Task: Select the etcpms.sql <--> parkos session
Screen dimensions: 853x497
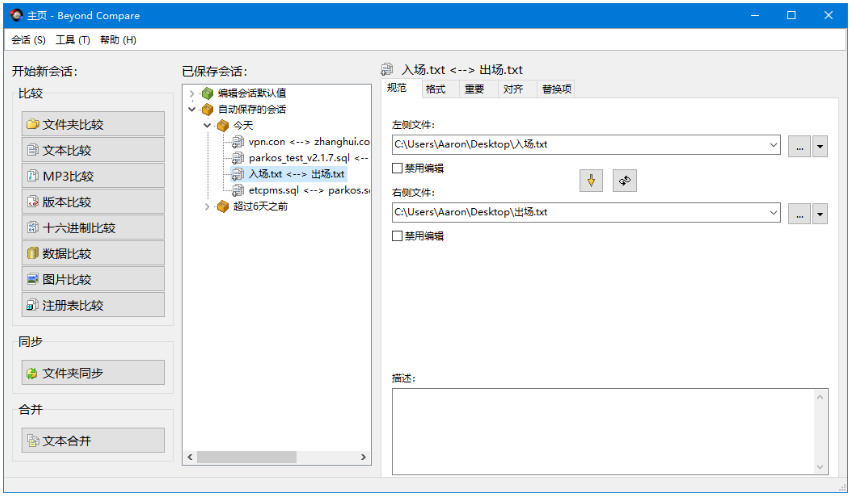Action: coord(309,190)
